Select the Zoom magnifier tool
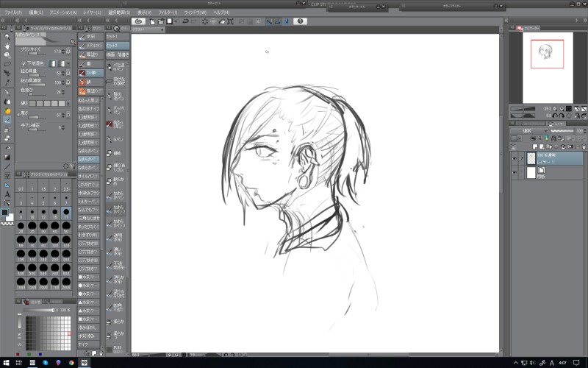The height and width of the screenshot is (368, 588). click(x=7, y=37)
